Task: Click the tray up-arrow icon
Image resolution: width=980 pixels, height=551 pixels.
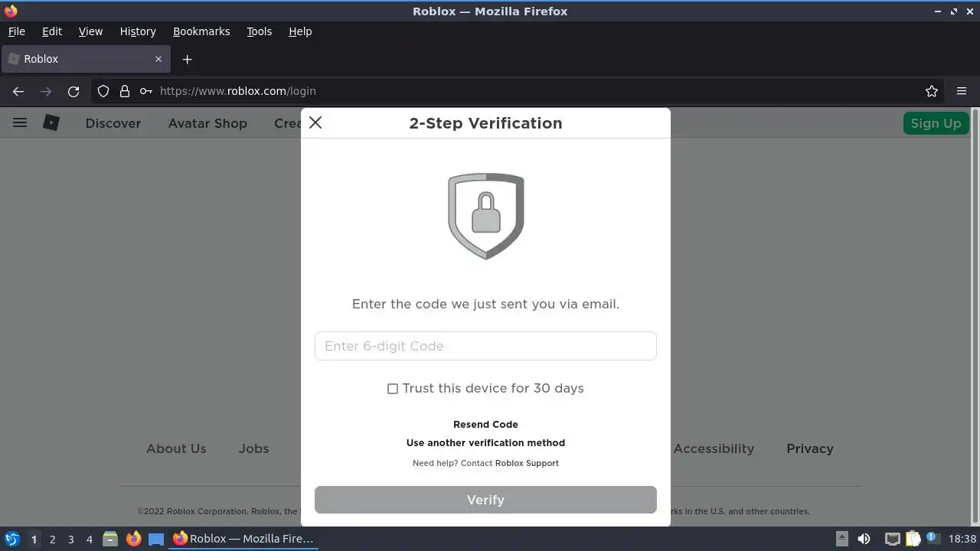Action: click(841, 538)
